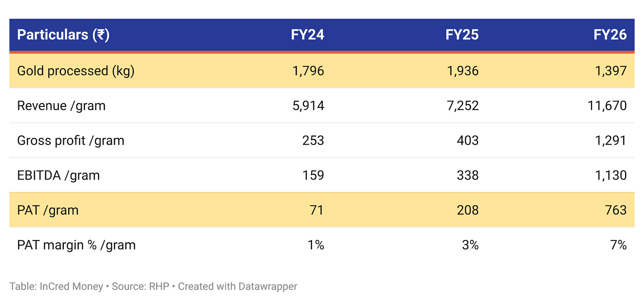
Task: Click the FY24 PAT margin value 1%
Action: (x=316, y=245)
